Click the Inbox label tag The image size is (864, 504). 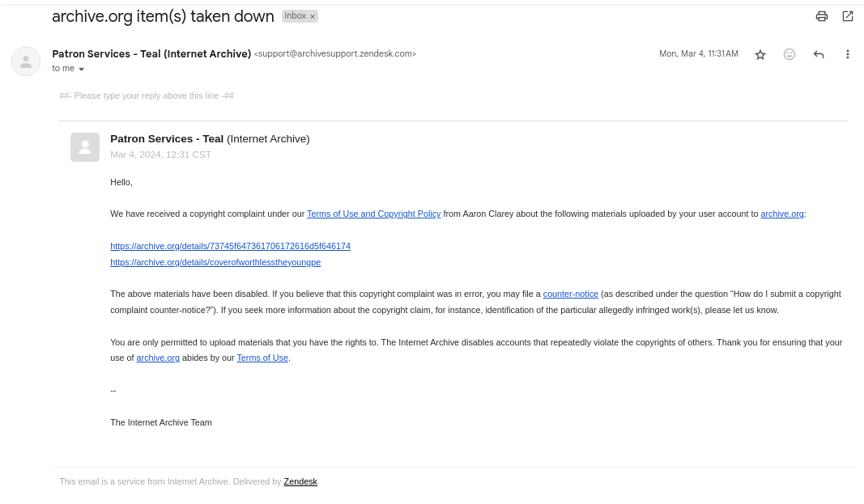point(296,16)
